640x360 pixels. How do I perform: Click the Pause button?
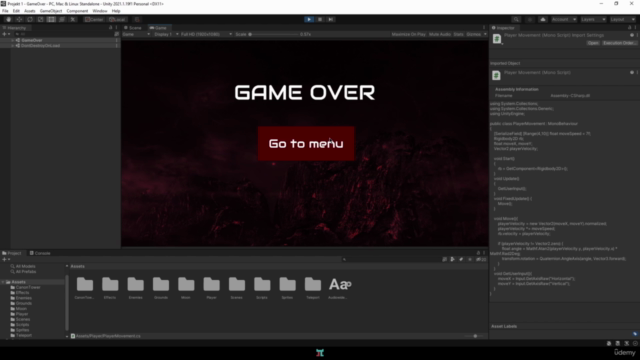(320, 19)
